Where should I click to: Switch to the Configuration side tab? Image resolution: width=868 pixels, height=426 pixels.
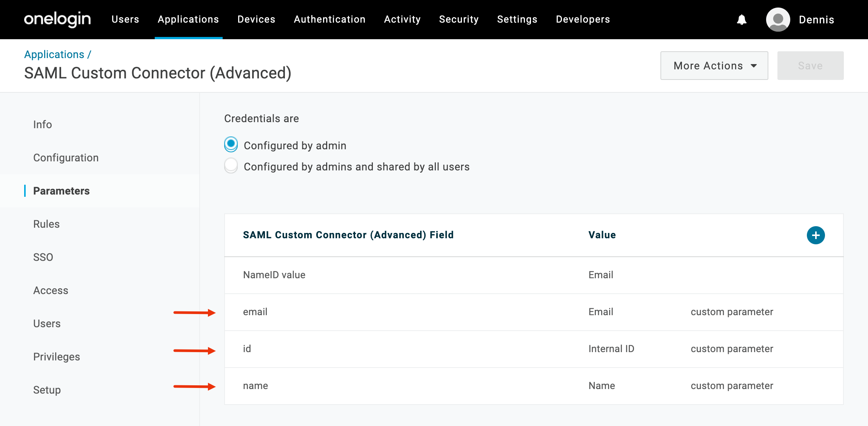[x=66, y=158]
